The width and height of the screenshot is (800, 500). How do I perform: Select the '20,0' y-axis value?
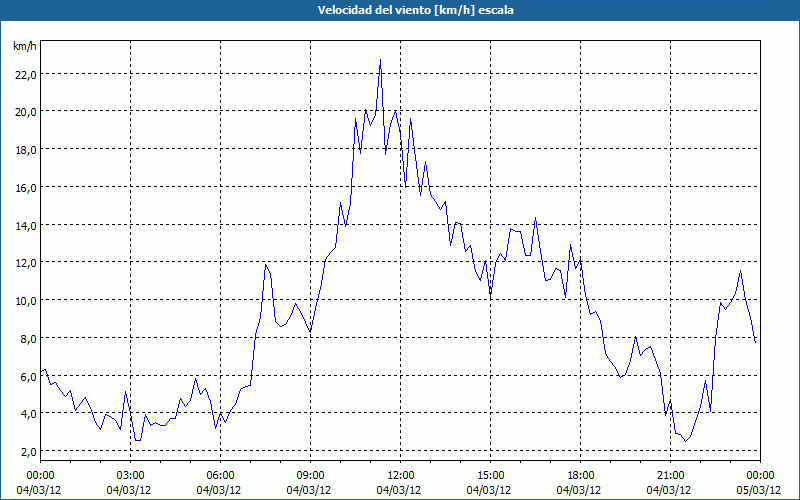[26, 112]
